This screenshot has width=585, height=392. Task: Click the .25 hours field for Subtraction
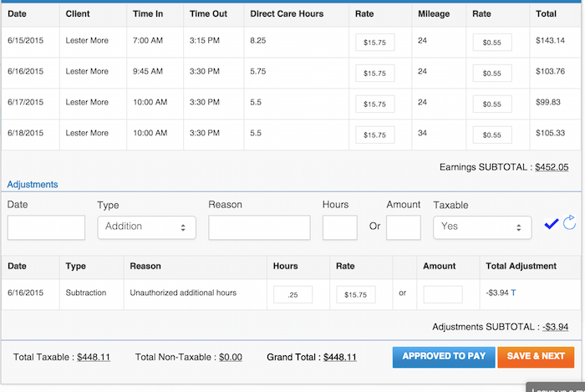(292, 294)
